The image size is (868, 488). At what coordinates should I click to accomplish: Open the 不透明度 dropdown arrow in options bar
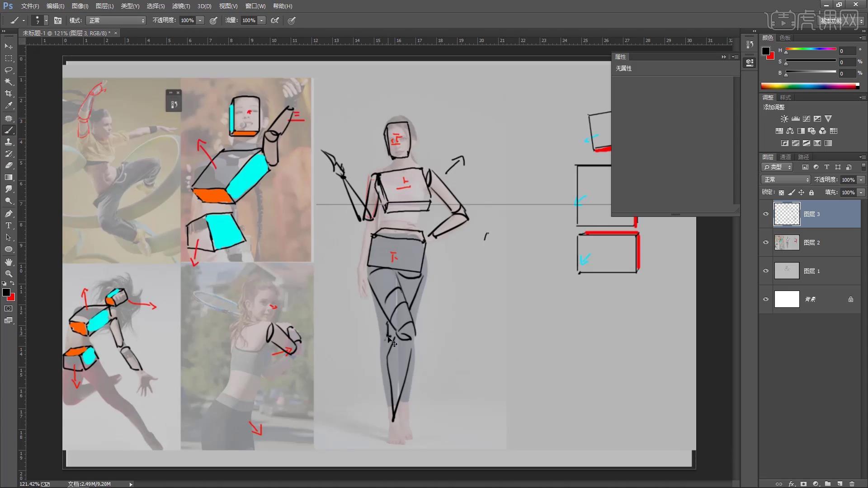point(200,20)
